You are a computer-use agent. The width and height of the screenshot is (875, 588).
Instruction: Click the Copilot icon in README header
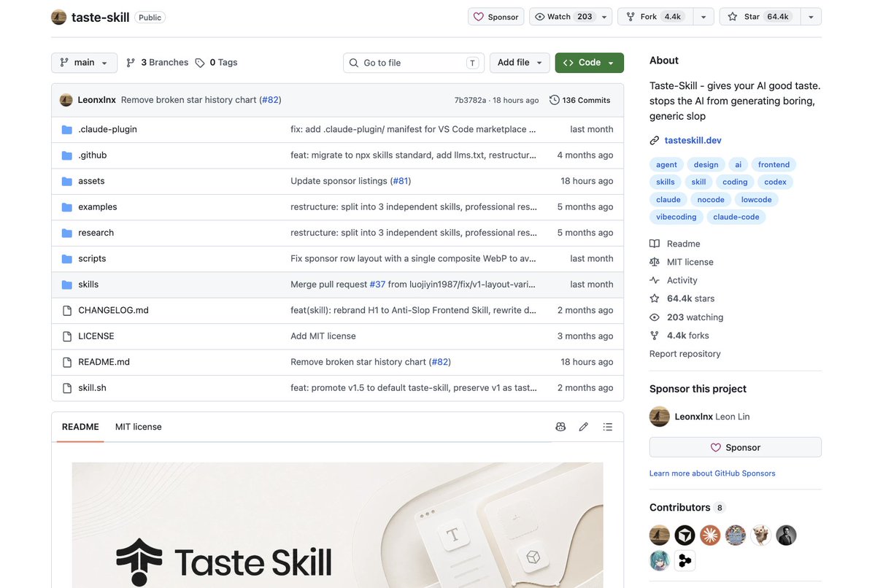click(560, 427)
